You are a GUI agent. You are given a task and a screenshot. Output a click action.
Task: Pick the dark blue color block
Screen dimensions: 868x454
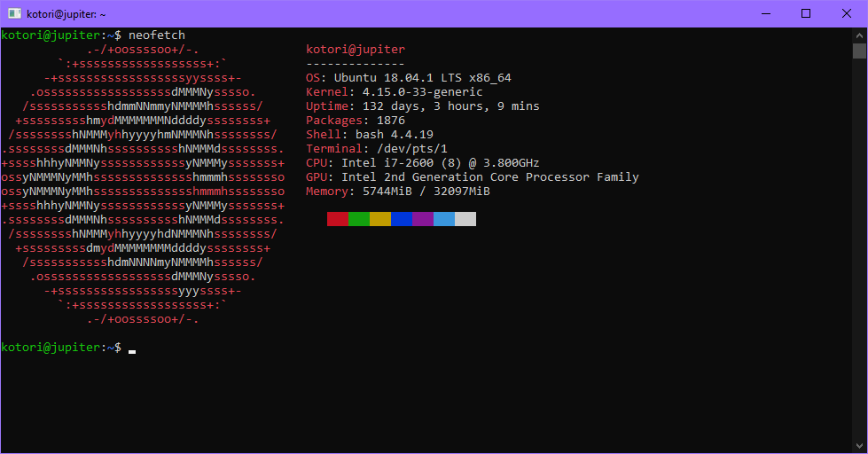[x=402, y=219]
